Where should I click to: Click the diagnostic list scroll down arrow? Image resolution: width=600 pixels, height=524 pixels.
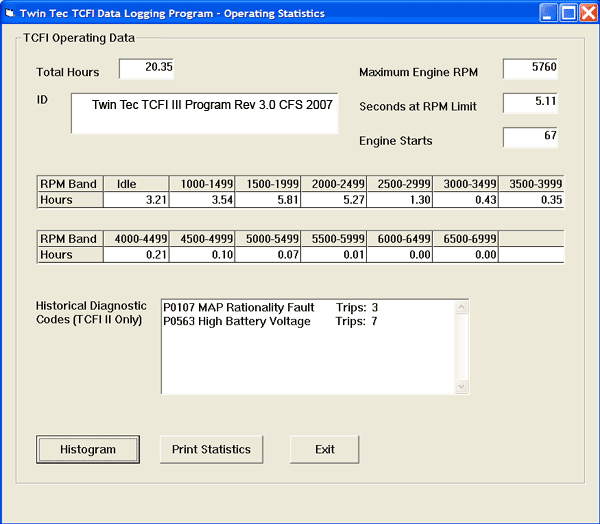461,386
